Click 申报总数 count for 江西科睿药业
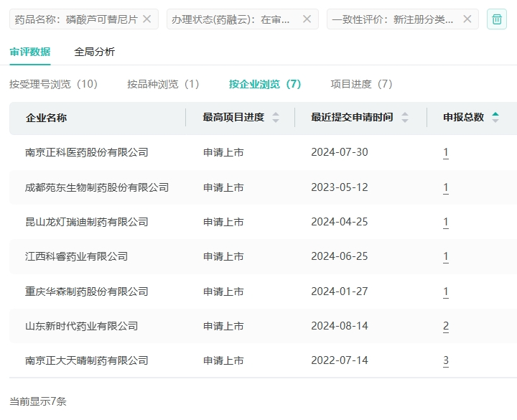This screenshot has height=420, width=517. (446, 256)
